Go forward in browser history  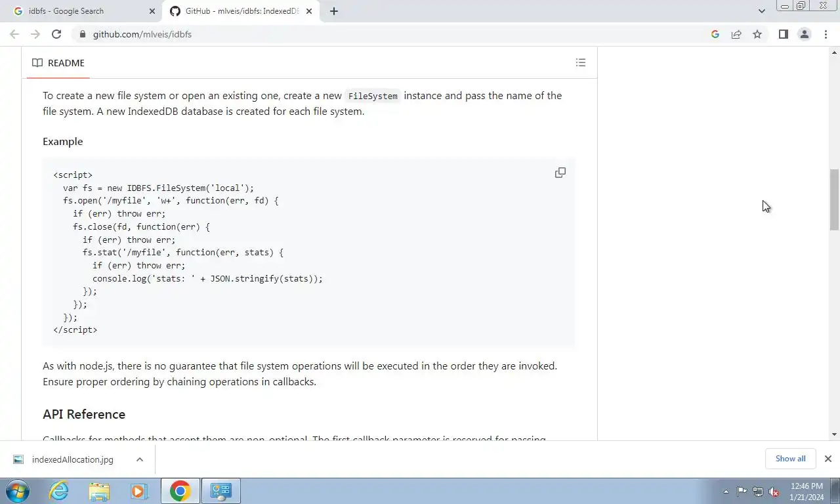click(x=35, y=34)
